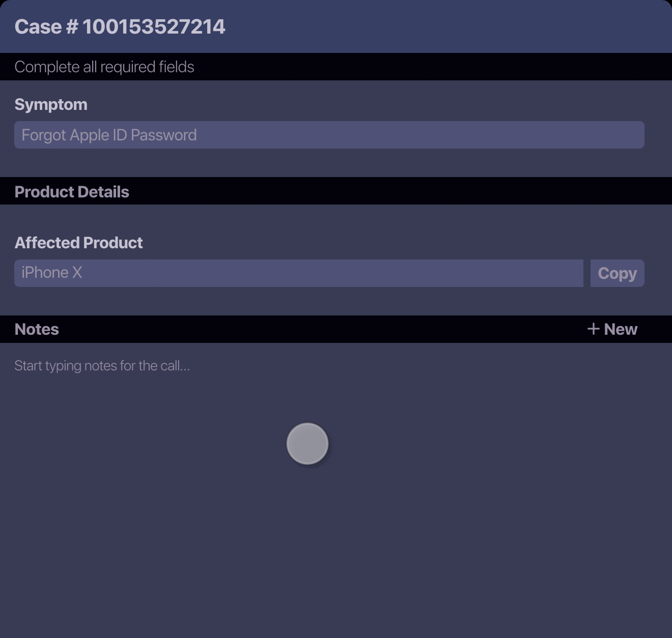Click the Symptom field 'Forgot Apple ID Password'

click(329, 135)
